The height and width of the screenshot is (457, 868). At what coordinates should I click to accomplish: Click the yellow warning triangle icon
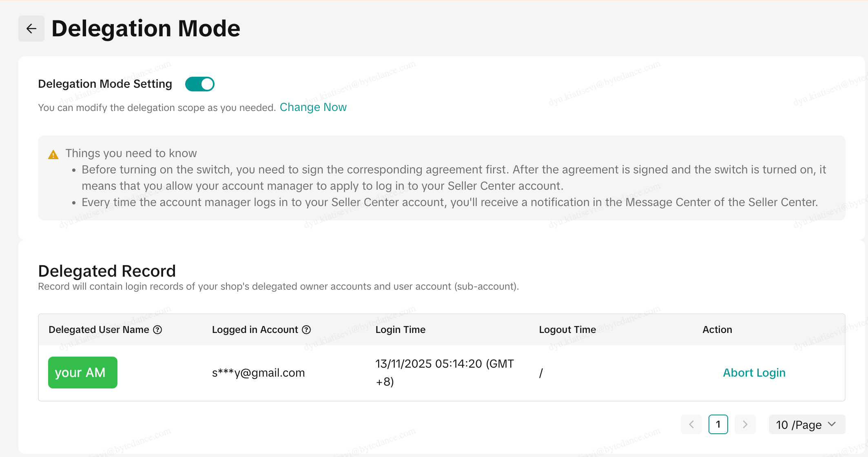click(53, 155)
